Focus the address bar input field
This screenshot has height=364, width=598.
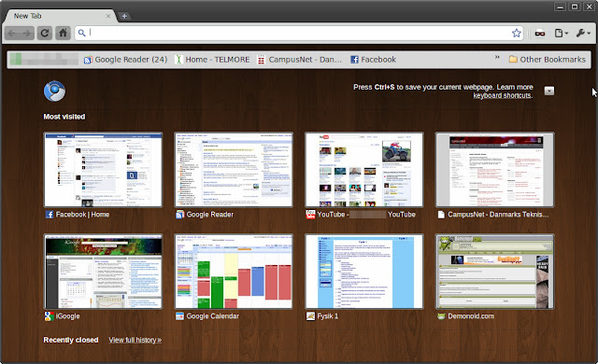click(x=299, y=33)
